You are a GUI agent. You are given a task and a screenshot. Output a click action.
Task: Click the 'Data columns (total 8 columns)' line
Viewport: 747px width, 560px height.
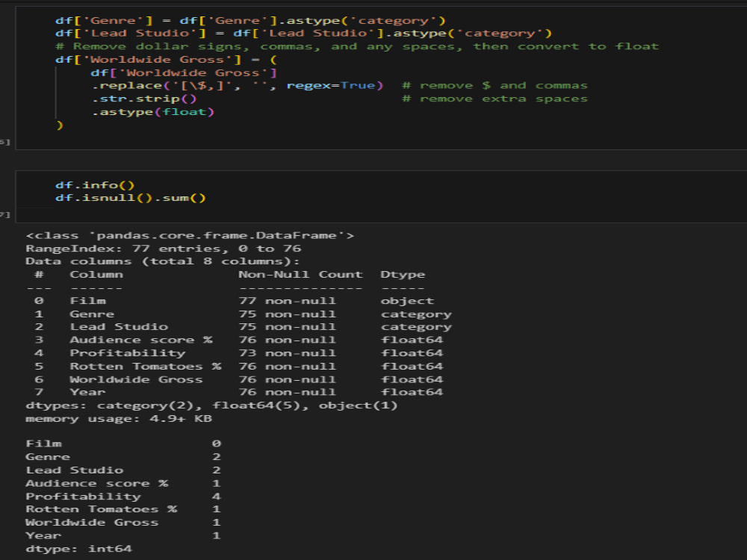click(162, 261)
